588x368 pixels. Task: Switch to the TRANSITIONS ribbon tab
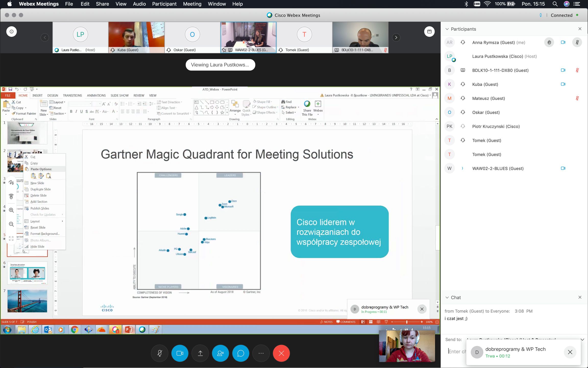[x=72, y=95]
